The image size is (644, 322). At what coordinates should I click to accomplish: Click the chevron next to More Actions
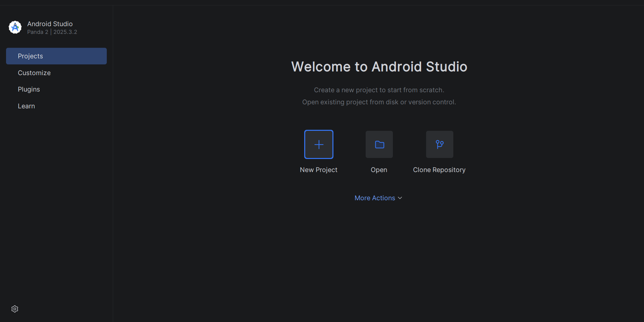[x=400, y=198]
